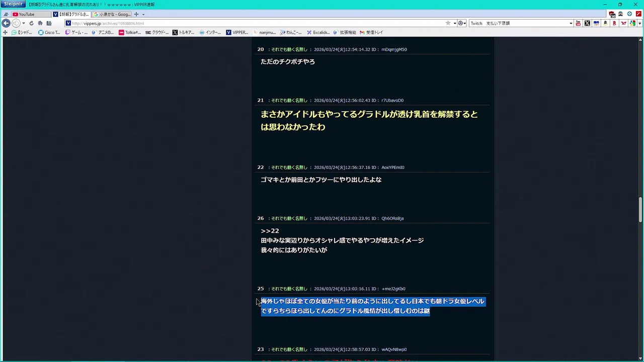Open the Tolkia#... bookmark

(130, 32)
